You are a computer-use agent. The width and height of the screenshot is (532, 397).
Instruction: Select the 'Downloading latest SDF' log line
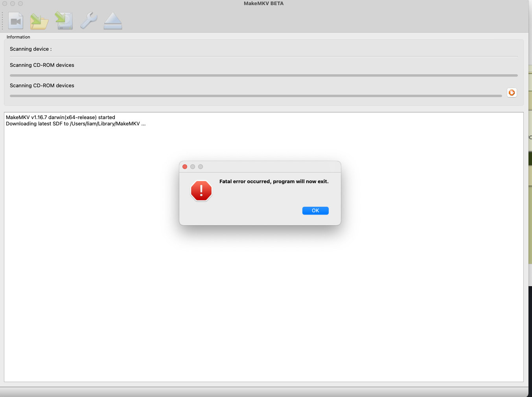tap(75, 124)
